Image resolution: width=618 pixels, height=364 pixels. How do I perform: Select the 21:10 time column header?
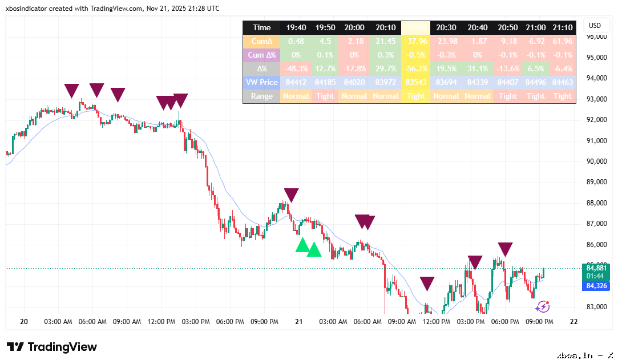(x=562, y=27)
